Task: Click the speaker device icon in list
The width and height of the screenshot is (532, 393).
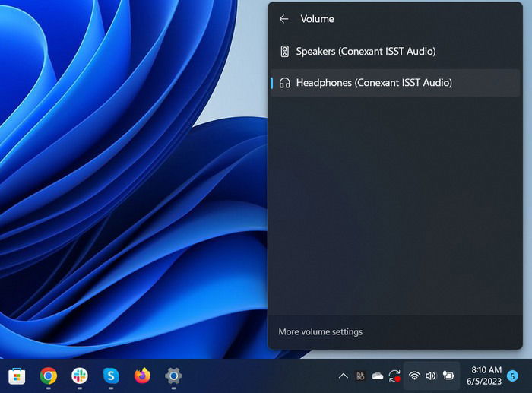Action: click(285, 52)
